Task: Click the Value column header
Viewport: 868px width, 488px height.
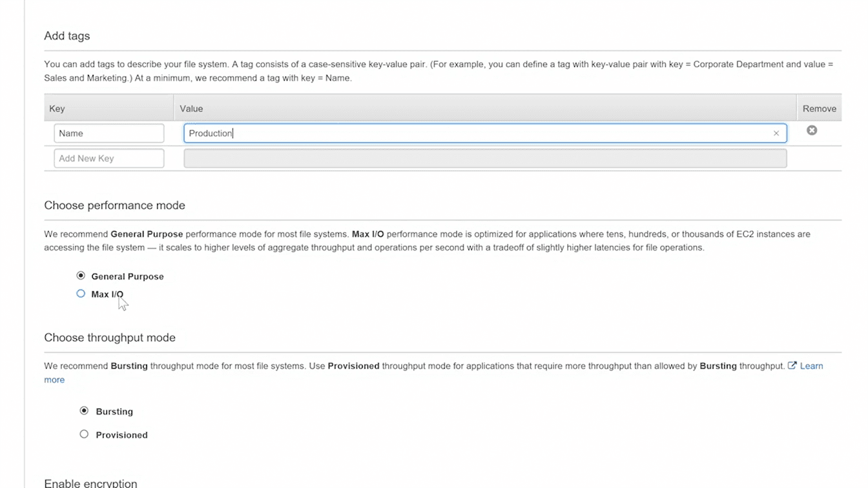Action: click(191, 108)
